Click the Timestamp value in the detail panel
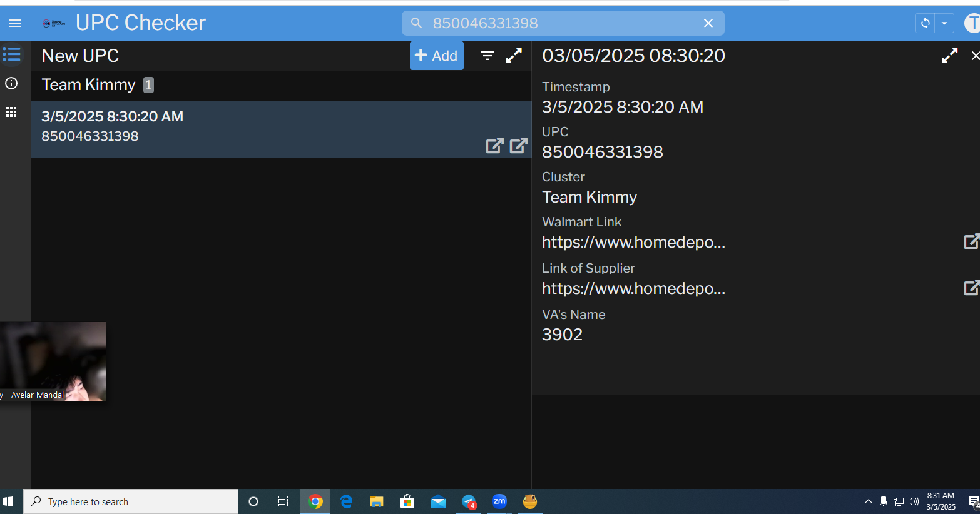This screenshot has width=980, height=514. coord(623,107)
